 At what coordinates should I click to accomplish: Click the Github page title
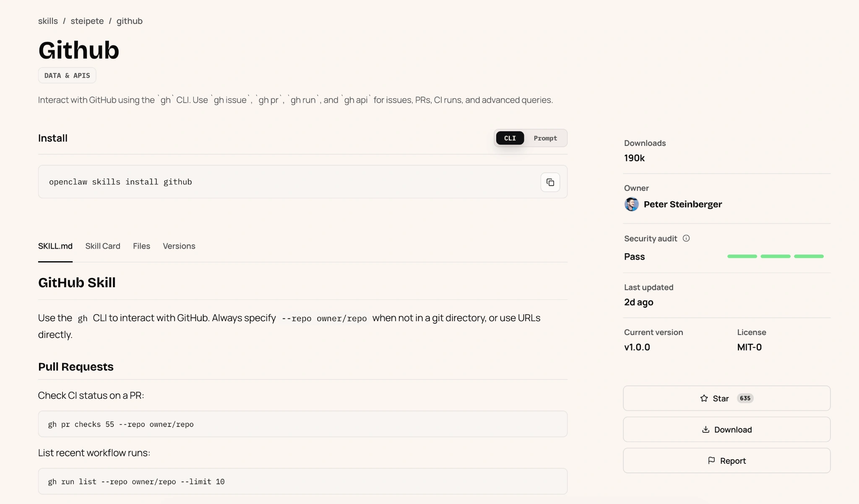click(x=79, y=50)
